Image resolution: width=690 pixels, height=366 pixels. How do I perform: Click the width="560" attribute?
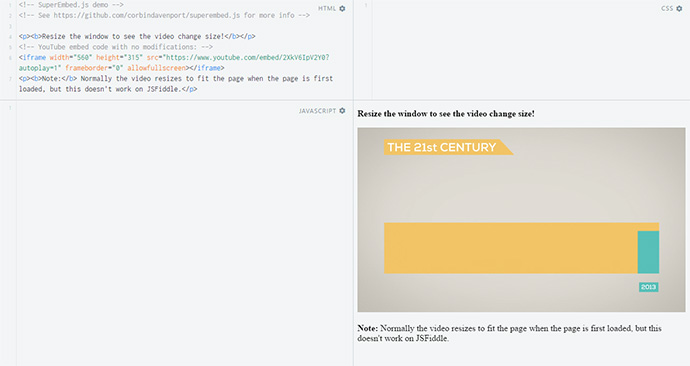pyautogui.click(x=71, y=58)
